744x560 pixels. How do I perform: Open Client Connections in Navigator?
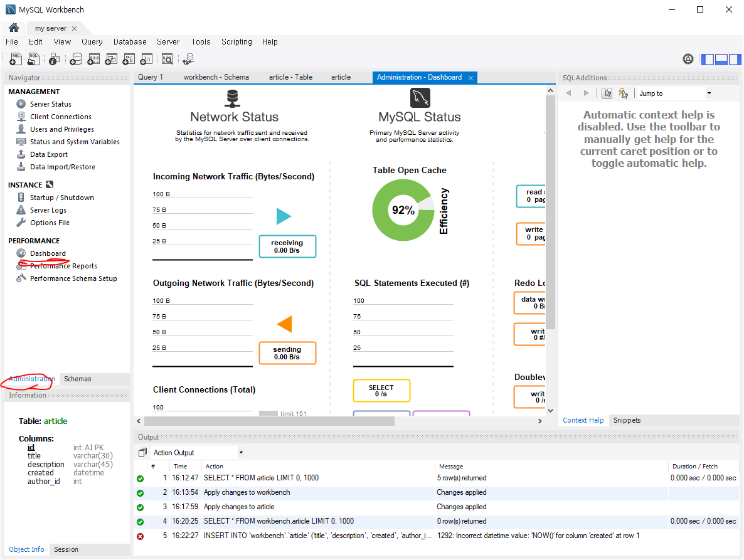(61, 117)
